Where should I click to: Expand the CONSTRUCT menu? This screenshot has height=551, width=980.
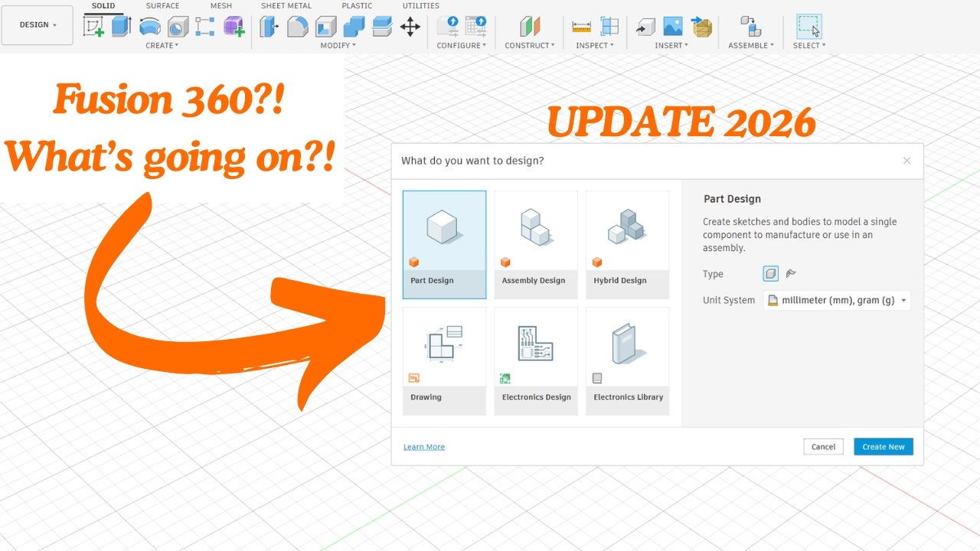point(530,46)
